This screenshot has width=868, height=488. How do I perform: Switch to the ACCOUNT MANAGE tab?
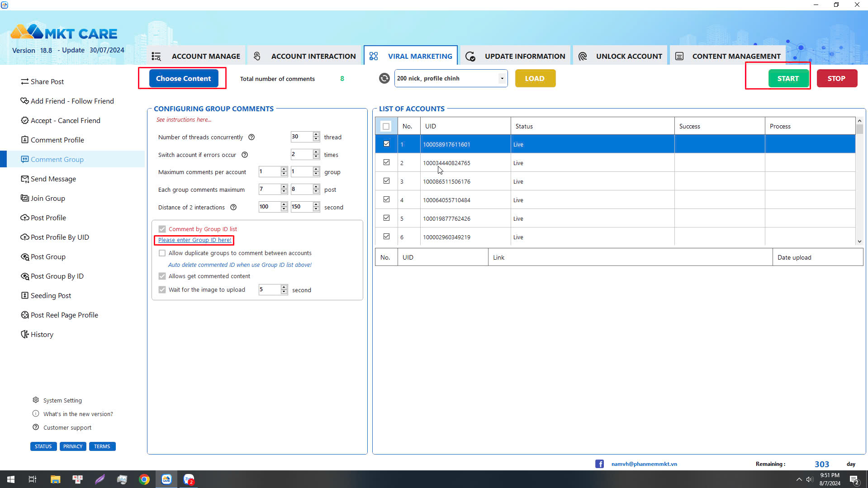[196, 56]
